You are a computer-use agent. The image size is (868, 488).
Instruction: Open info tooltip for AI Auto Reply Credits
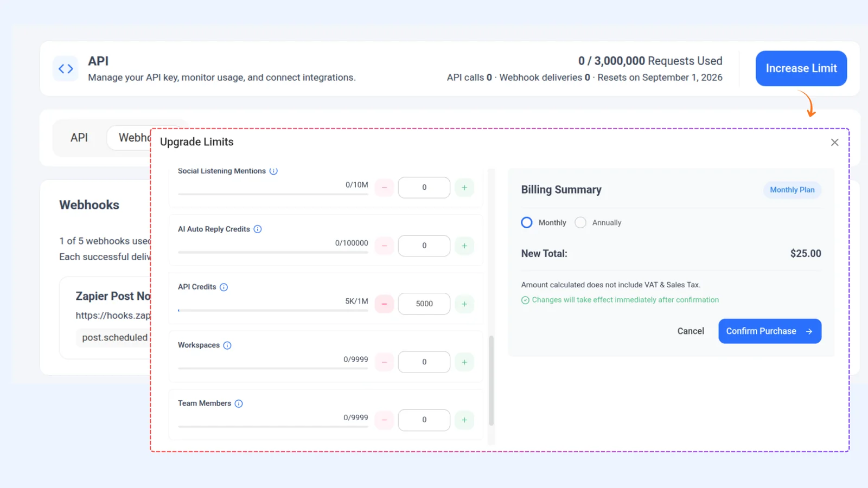(258, 229)
